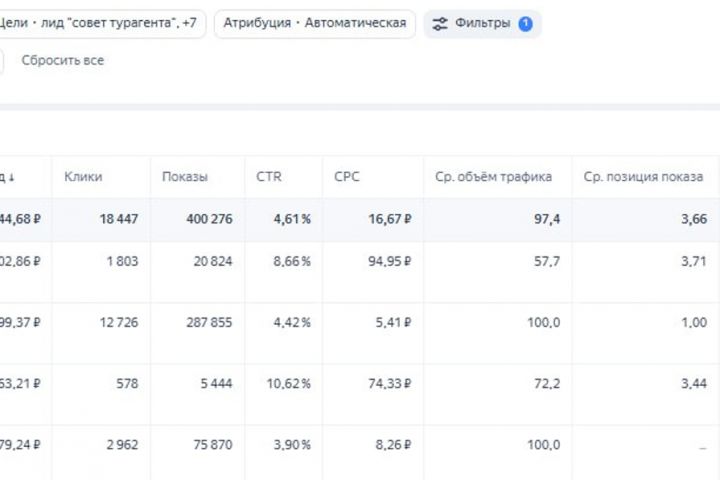The height and width of the screenshot is (480, 720).
Task: Sort table by Показы column header
Action: (x=185, y=177)
